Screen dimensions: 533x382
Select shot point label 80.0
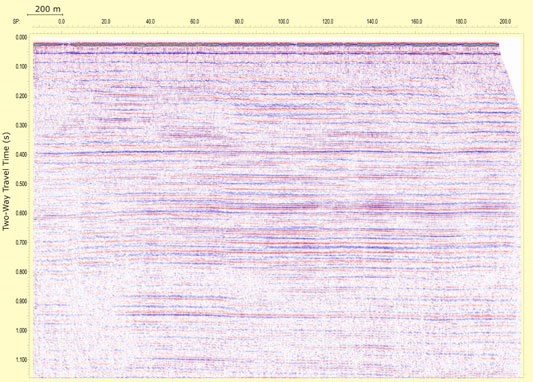click(x=239, y=22)
